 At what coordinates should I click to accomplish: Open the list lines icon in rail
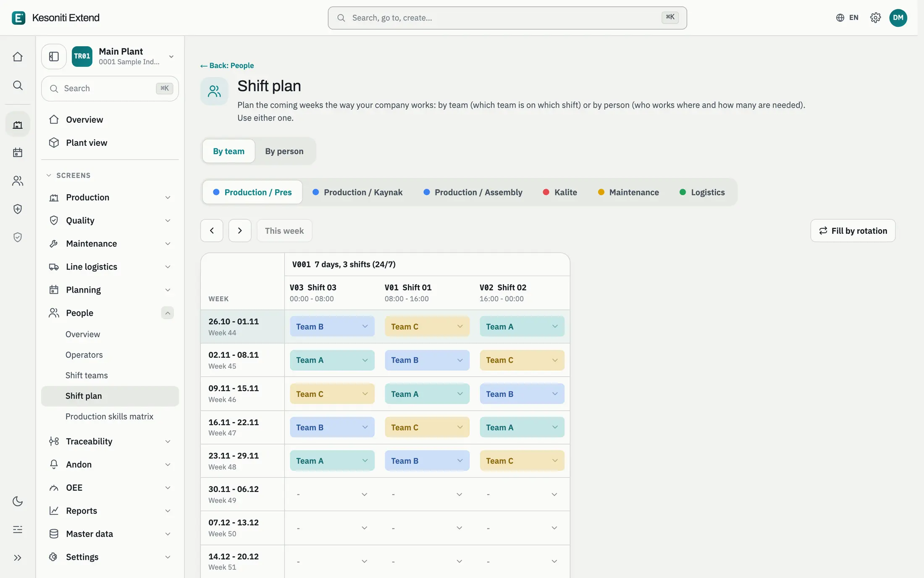tap(18, 530)
